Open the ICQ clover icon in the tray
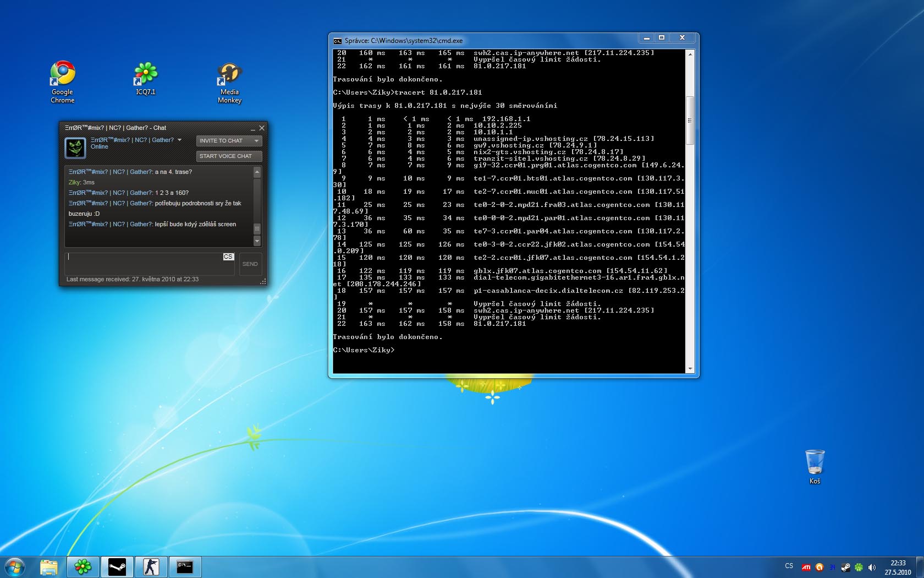This screenshot has height=578, width=924. click(859, 566)
